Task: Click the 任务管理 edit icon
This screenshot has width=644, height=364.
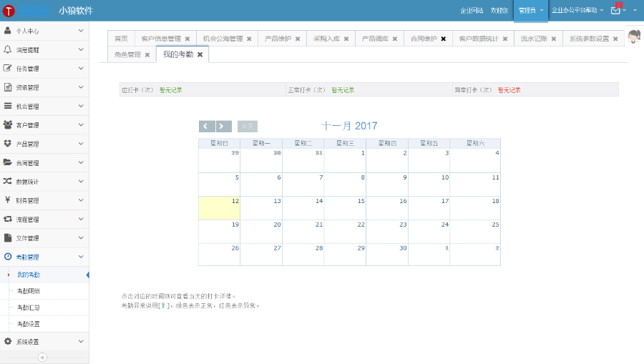Action: click(x=7, y=68)
